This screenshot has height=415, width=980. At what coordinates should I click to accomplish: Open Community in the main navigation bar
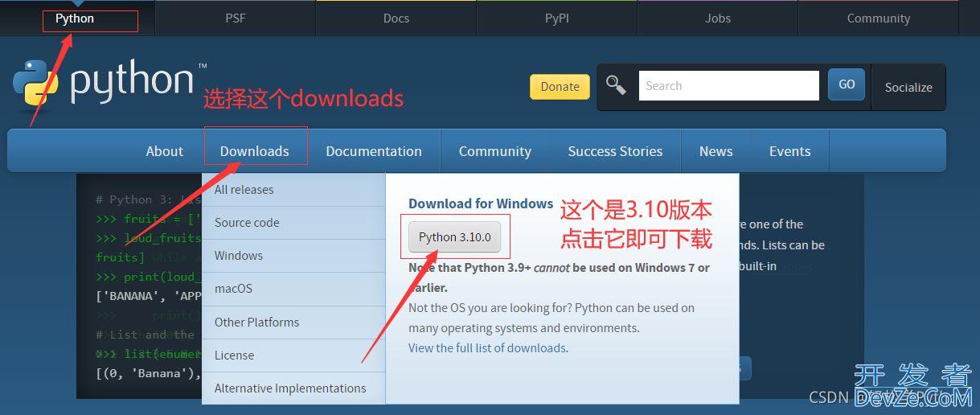tap(495, 151)
